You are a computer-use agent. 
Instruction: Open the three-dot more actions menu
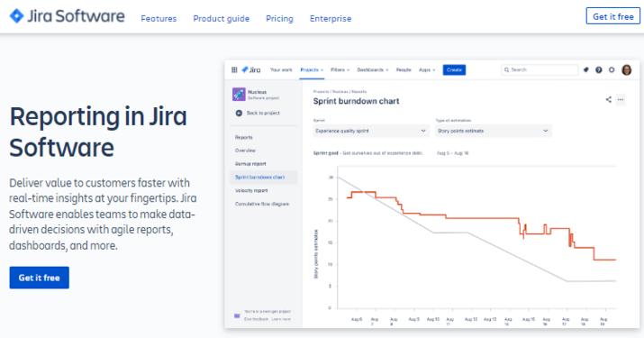[x=621, y=99]
